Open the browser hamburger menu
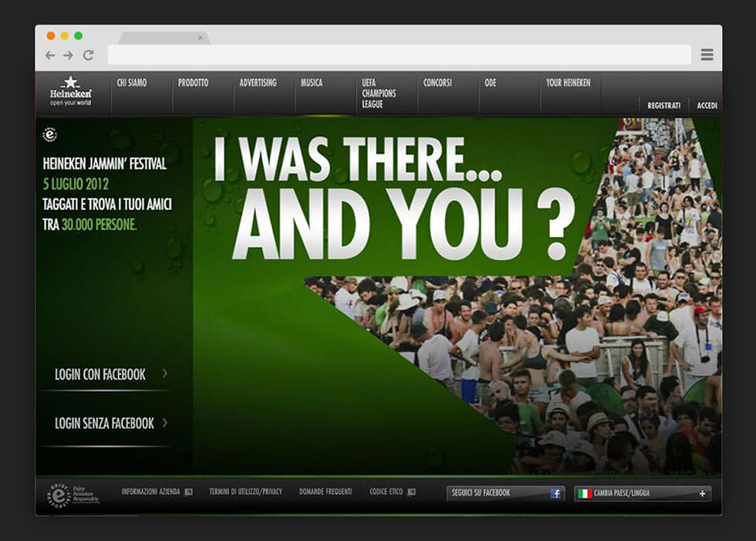This screenshot has width=756, height=541. [707, 55]
